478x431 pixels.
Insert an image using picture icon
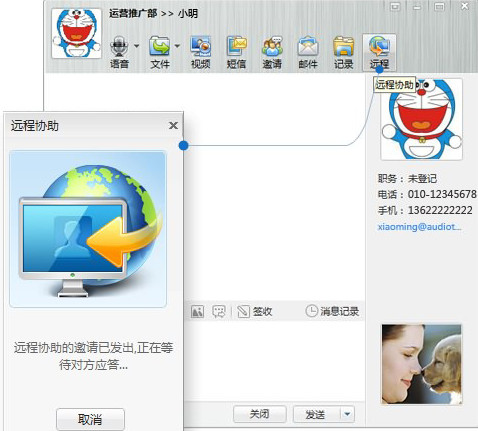click(x=197, y=312)
